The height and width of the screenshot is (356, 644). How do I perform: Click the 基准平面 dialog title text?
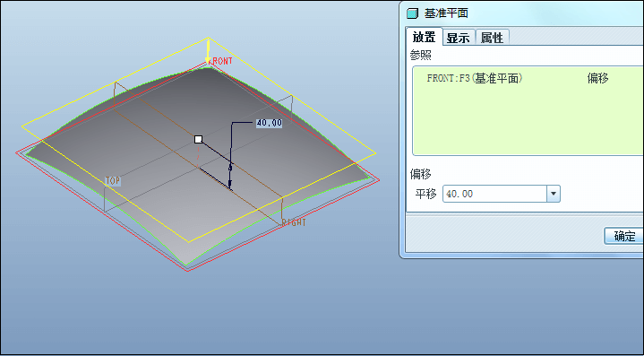point(446,13)
